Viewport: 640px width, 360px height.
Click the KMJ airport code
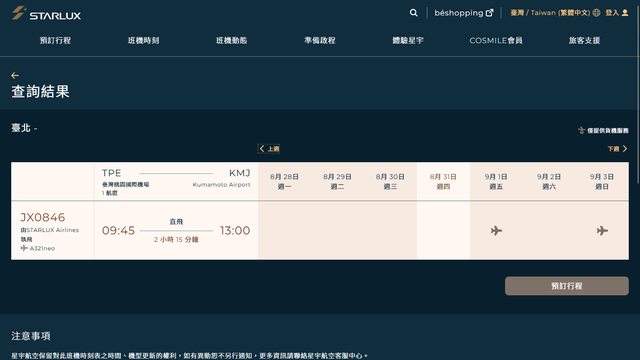click(x=240, y=173)
